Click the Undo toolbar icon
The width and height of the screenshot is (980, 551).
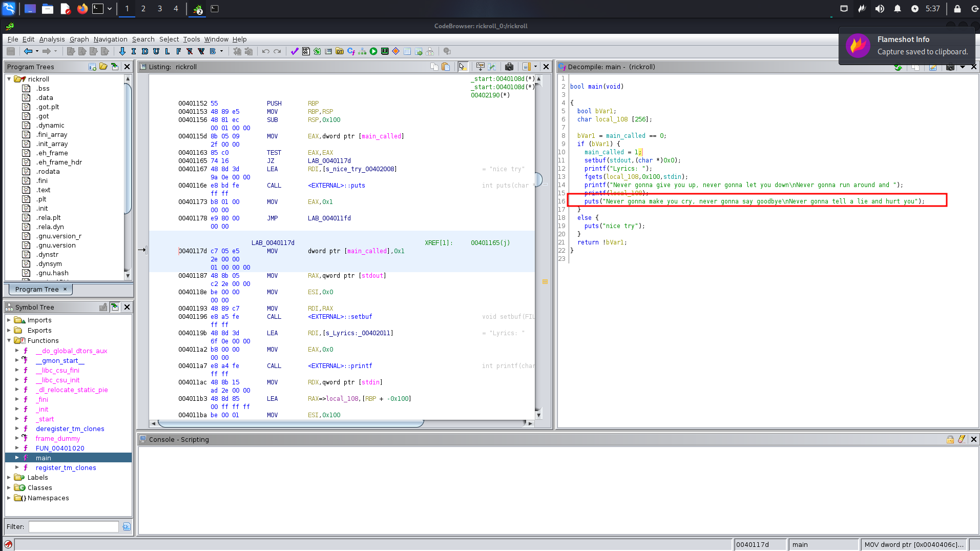[265, 51]
